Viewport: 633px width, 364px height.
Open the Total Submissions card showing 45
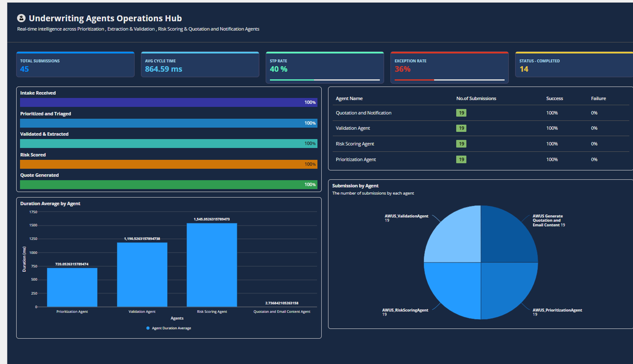click(75, 65)
